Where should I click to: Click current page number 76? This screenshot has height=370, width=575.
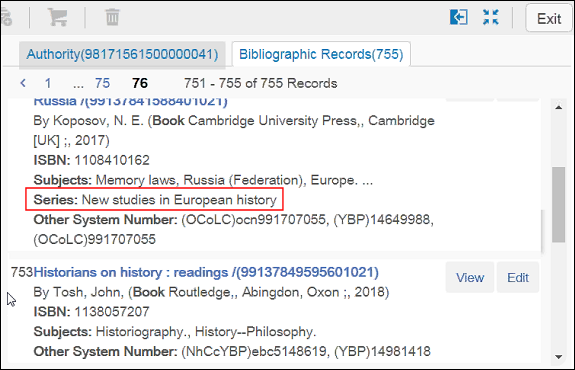click(x=140, y=83)
